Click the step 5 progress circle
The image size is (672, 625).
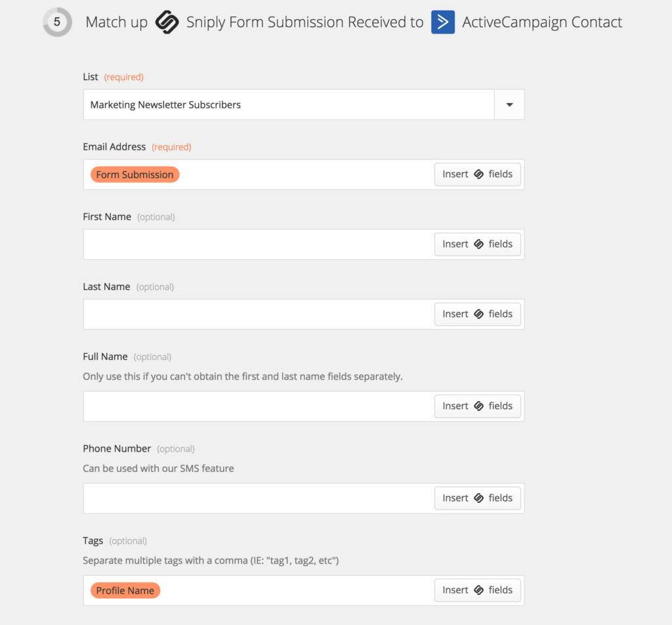coord(57,22)
